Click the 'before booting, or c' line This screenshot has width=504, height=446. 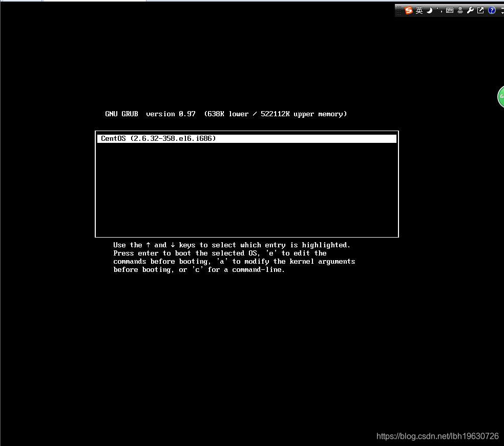pos(199,269)
